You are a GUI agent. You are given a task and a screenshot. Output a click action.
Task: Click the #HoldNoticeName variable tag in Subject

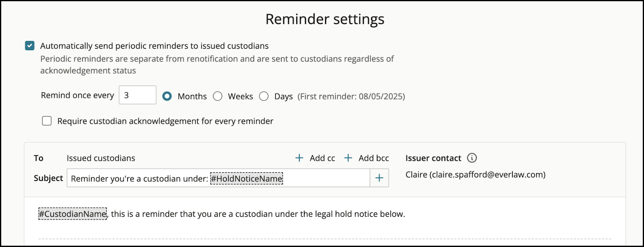click(x=247, y=178)
